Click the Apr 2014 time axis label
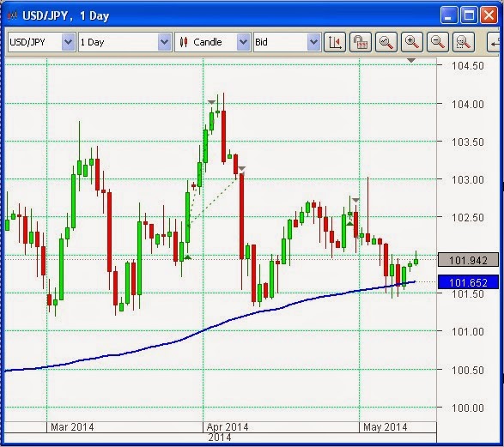504x447 pixels. [x=228, y=427]
